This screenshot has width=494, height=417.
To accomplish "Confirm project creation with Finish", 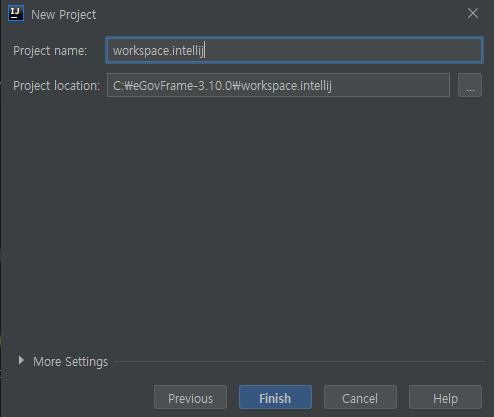I will pyautogui.click(x=275, y=397).
